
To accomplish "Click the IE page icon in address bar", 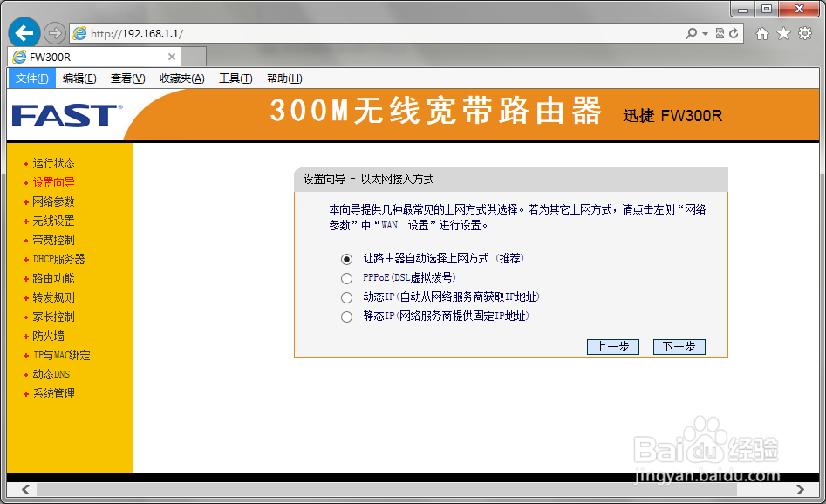I will click(x=79, y=34).
